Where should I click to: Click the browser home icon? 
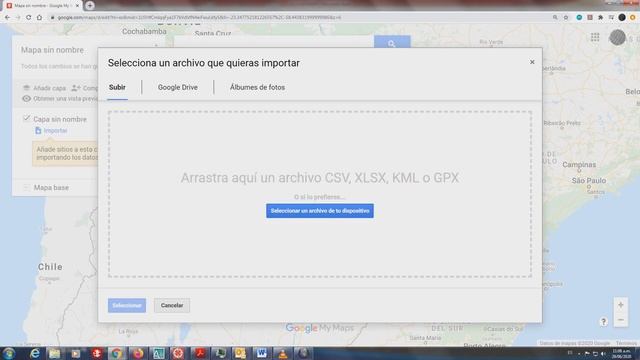click(x=39, y=17)
